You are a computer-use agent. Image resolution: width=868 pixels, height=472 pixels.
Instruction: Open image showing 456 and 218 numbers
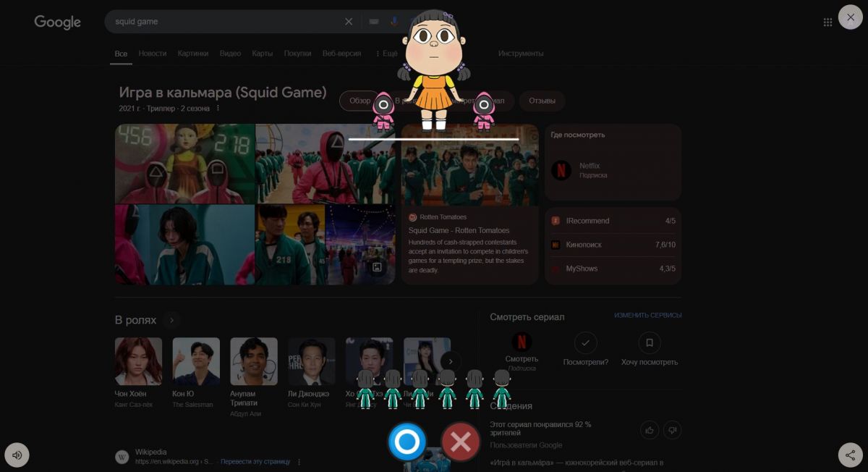[184, 164]
